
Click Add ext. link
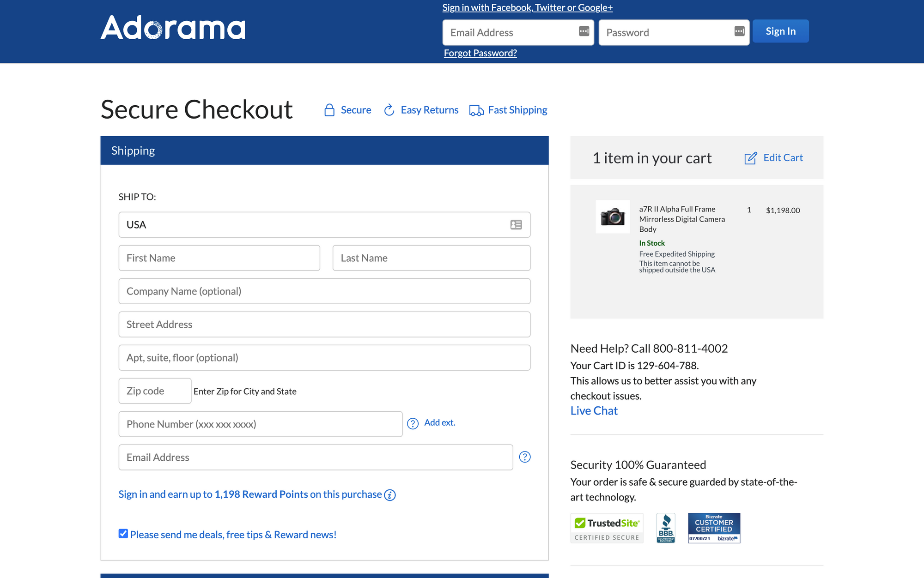(x=439, y=422)
